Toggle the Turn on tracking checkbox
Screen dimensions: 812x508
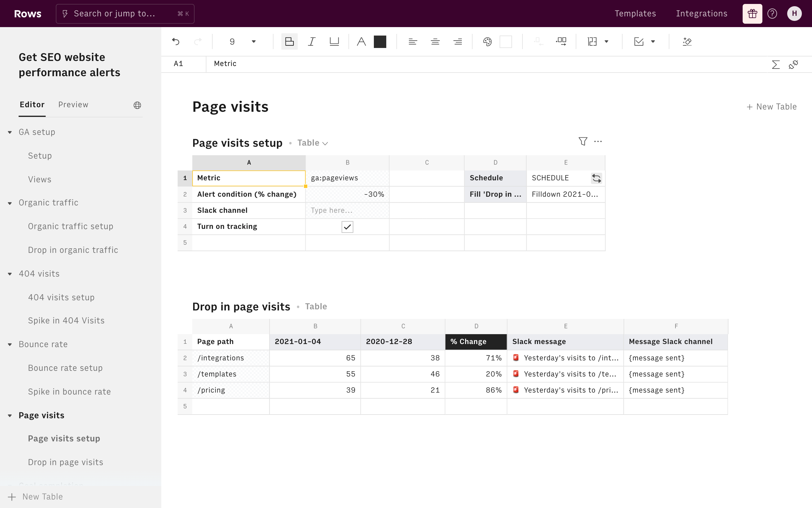coord(347,227)
